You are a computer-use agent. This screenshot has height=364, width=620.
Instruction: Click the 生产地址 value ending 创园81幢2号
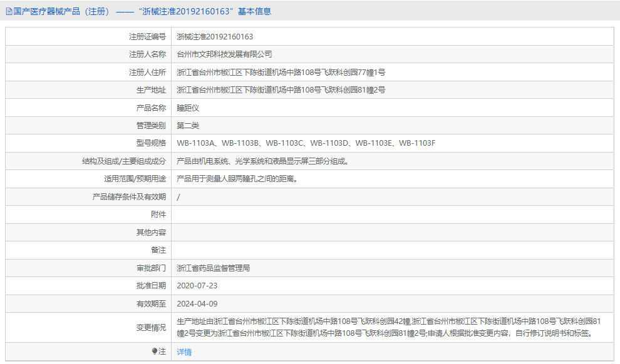click(x=281, y=90)
